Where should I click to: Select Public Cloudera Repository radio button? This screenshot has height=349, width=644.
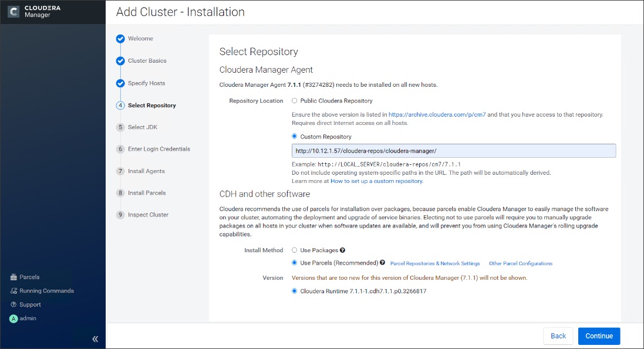[295, 101]
